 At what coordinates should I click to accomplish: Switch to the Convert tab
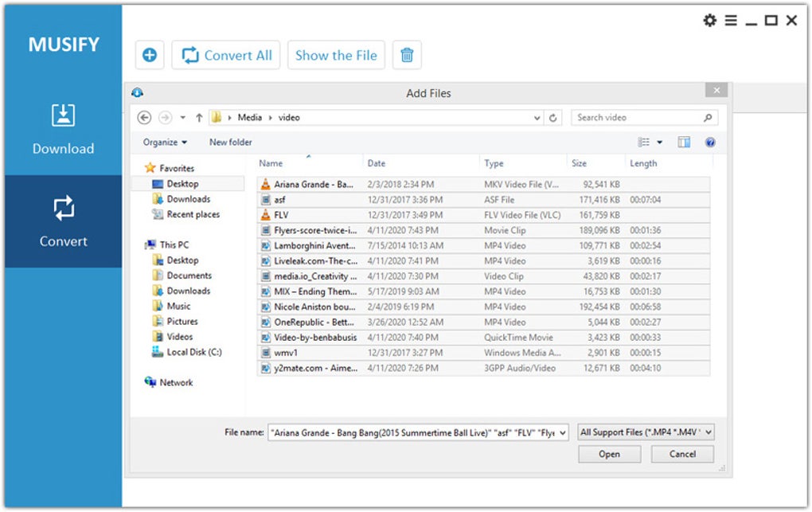click(63, 221)
